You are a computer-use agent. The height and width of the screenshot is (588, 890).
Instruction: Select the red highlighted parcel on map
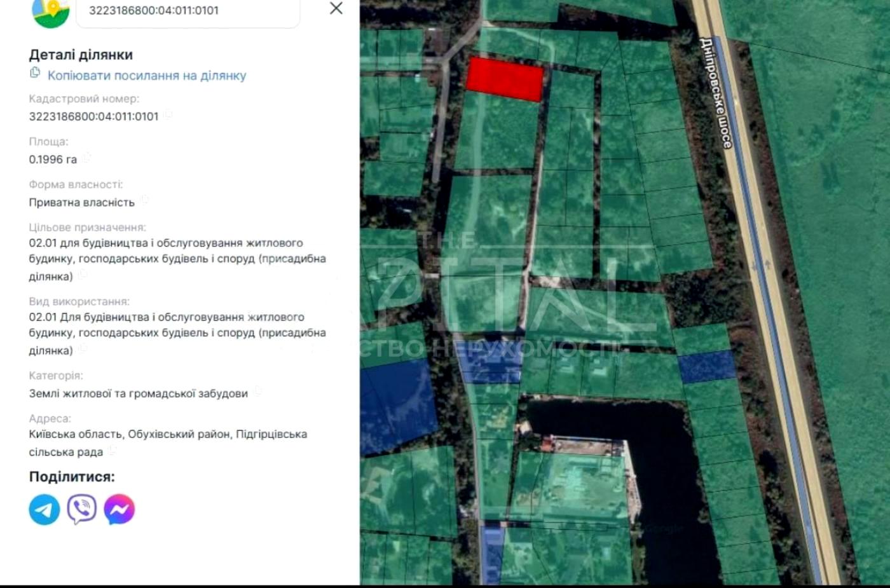click(505, 79)
